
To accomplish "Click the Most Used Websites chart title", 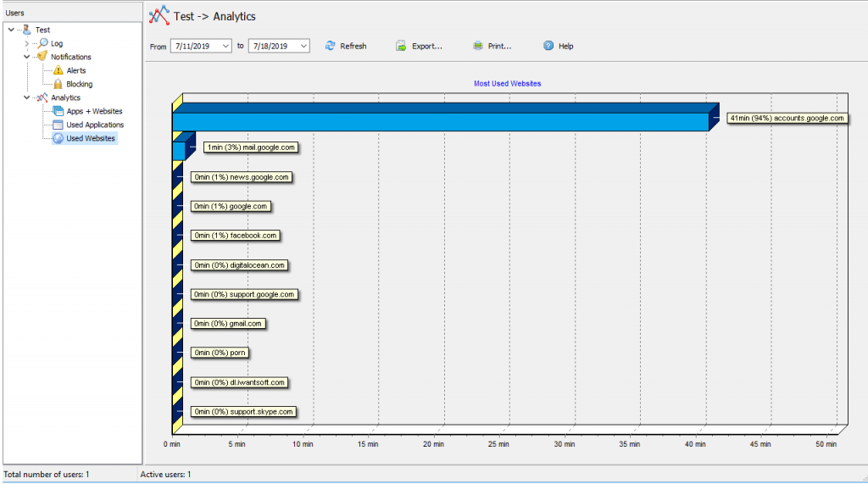I will click(507, 84).
